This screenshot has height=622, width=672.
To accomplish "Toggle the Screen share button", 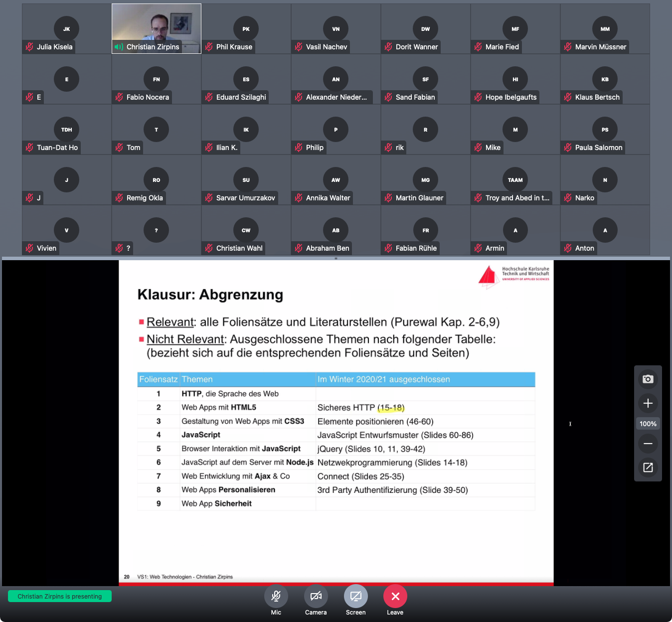I will click(355, 596).
